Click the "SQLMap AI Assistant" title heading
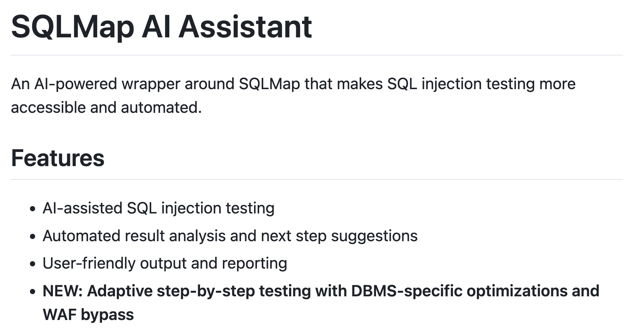The image size is (644, 330). (162, 27)
